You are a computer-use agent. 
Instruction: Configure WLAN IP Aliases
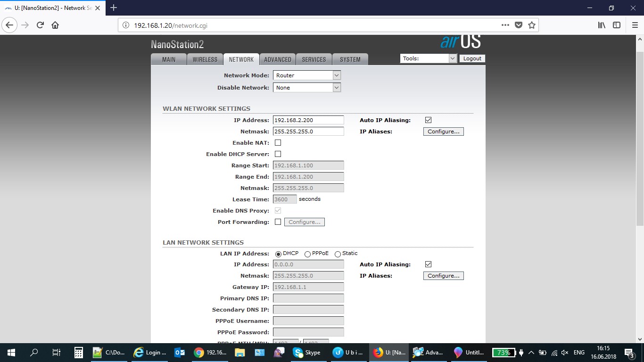click(444, 132)
